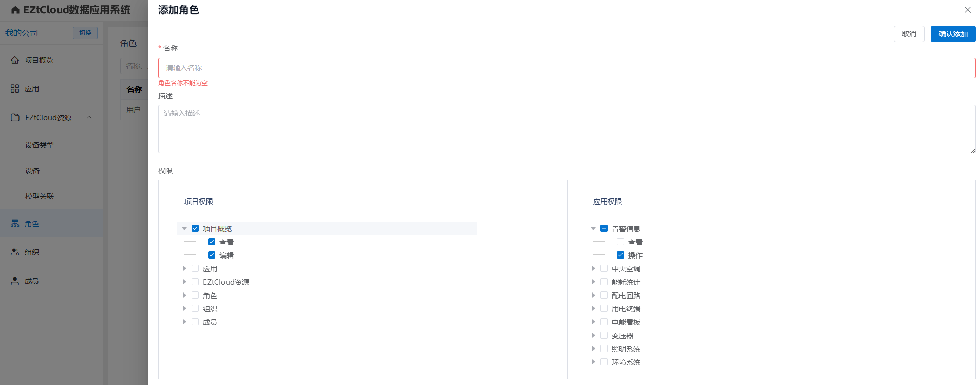Open 设备类型 in the sidebar menu

click(x=40, y=145)
